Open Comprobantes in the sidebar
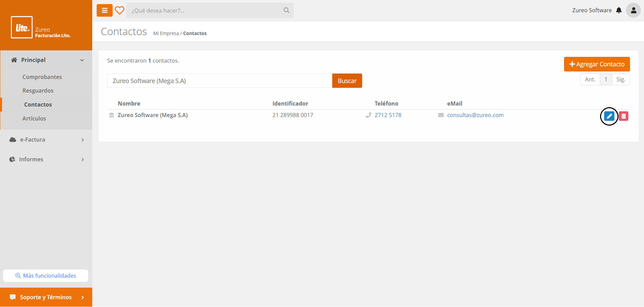This screenshot has height=307, width=644. (x=42, y=77)
